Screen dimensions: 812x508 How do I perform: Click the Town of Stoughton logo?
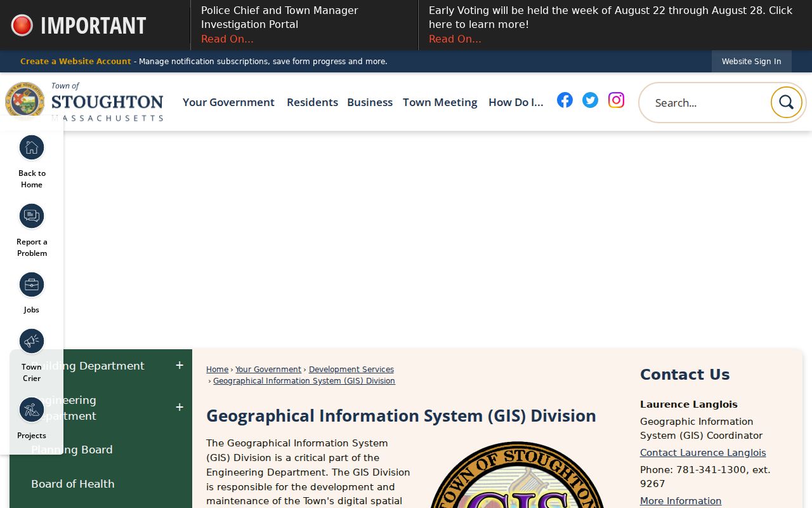pyautogui.click(x=84, y=101)
